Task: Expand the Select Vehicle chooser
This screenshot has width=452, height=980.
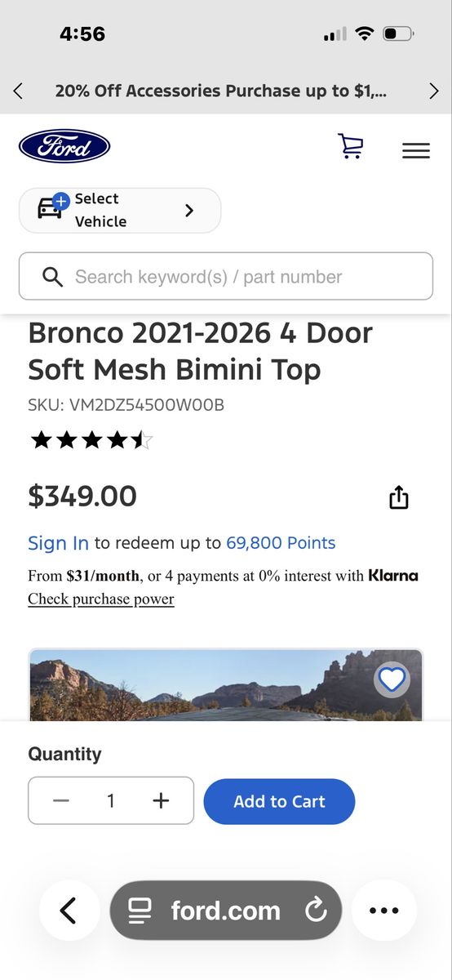Action: coord(120,211)
